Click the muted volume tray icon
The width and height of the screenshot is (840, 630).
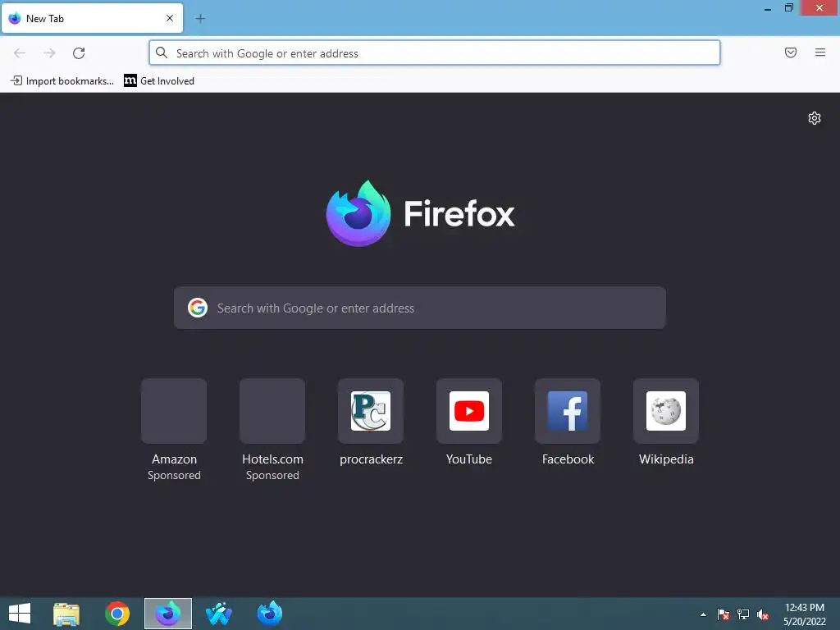(x=763, y=614)
